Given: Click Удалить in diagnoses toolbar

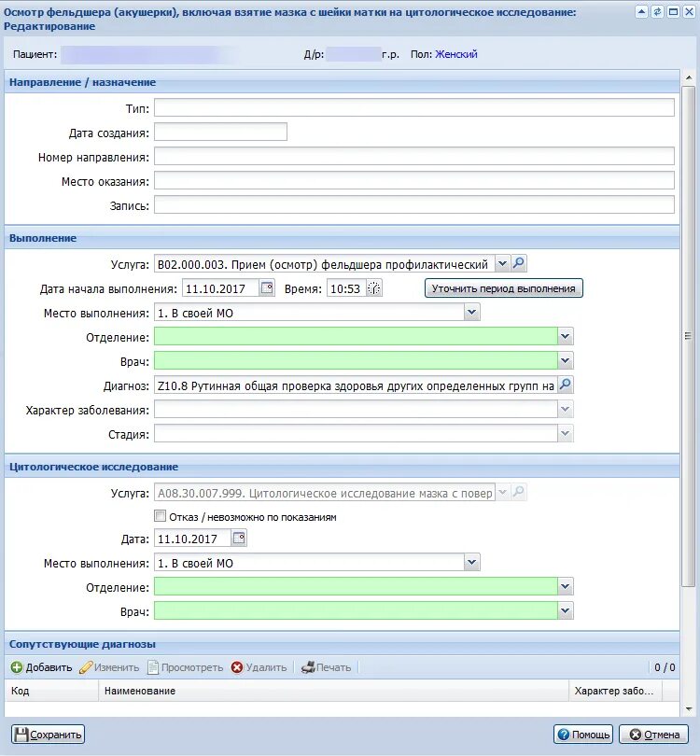Looking at the screenshot, I should [259, 667].
